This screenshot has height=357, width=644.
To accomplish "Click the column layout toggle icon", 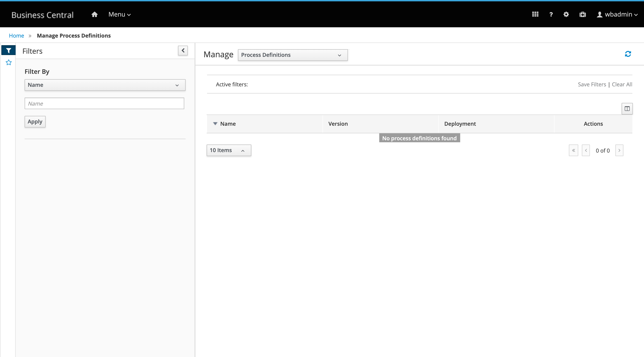I will [627, 108].
